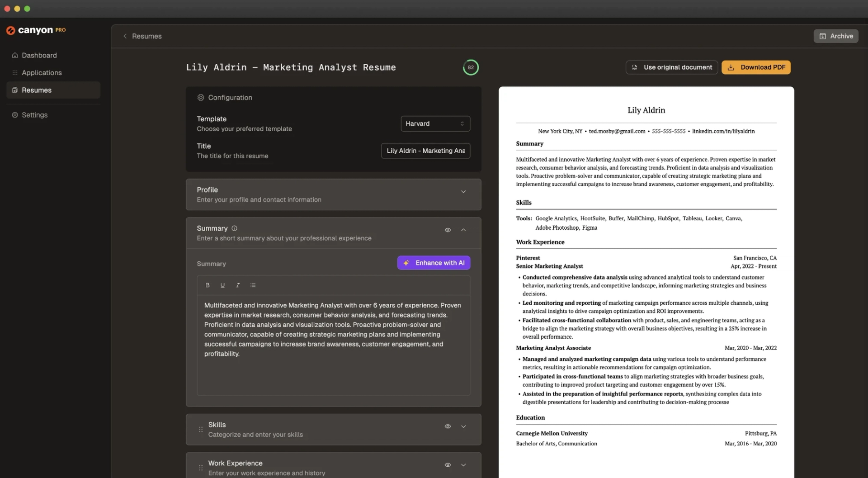Expand the Profile section chevron

[463, 192]
